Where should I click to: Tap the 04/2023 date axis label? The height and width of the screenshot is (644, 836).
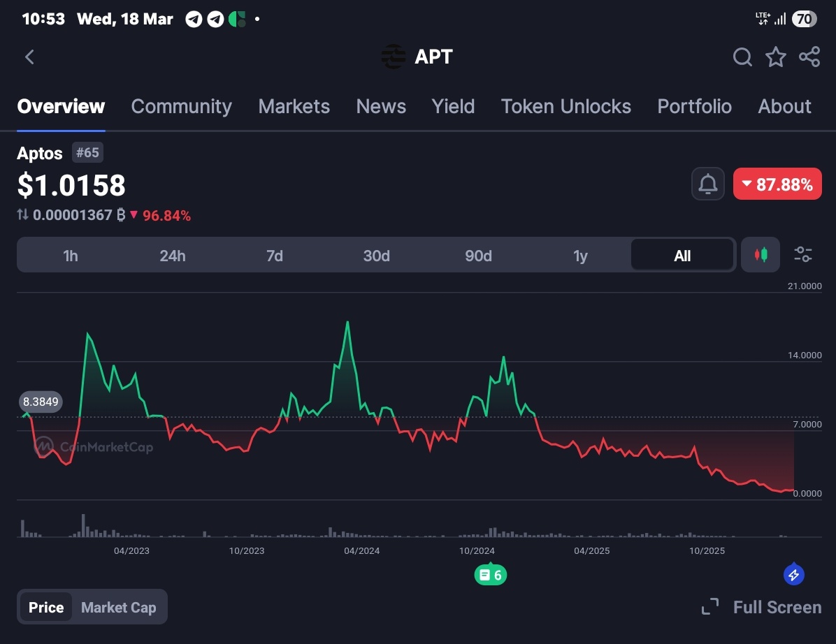[131, 551]
